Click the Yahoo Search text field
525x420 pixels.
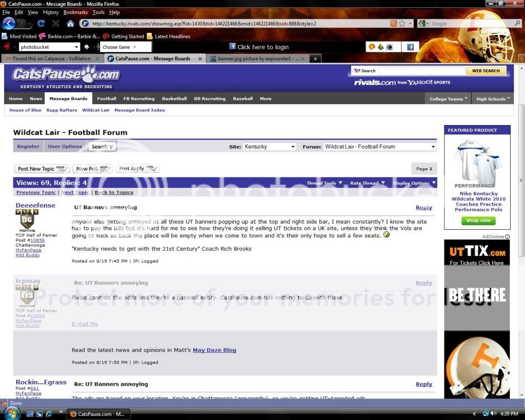coord(422,71)
